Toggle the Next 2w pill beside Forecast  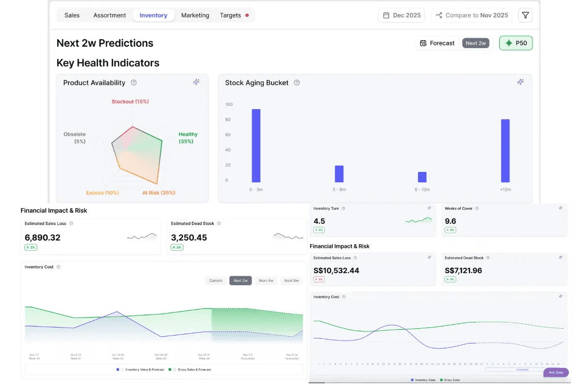pyautogui.click(x=476, y=43)
